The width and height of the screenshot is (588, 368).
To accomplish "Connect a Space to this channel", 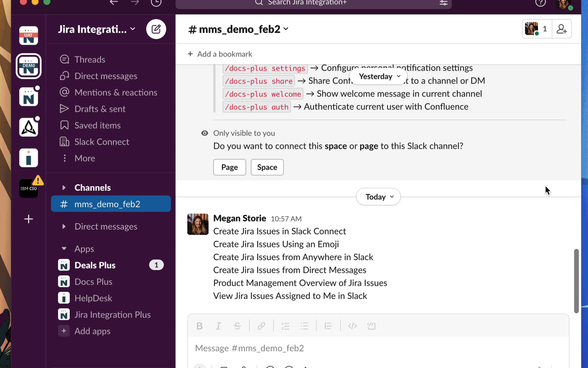I will pos(267,167).
